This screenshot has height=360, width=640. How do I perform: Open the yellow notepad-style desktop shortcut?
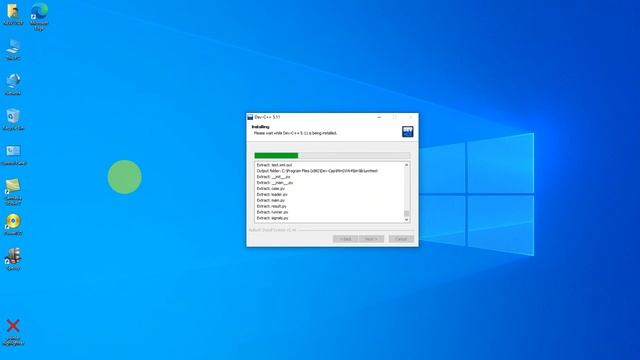tap(13, 191)
